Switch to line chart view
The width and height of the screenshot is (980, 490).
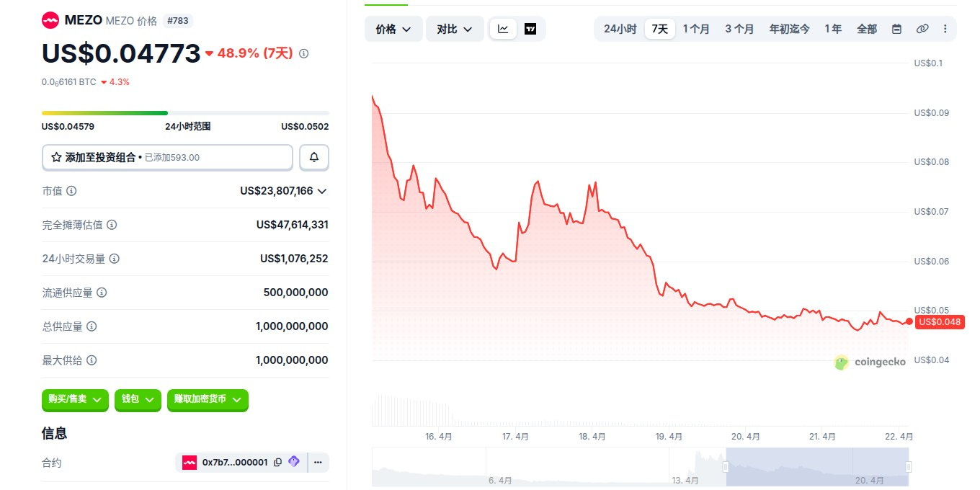click(503, 29)
